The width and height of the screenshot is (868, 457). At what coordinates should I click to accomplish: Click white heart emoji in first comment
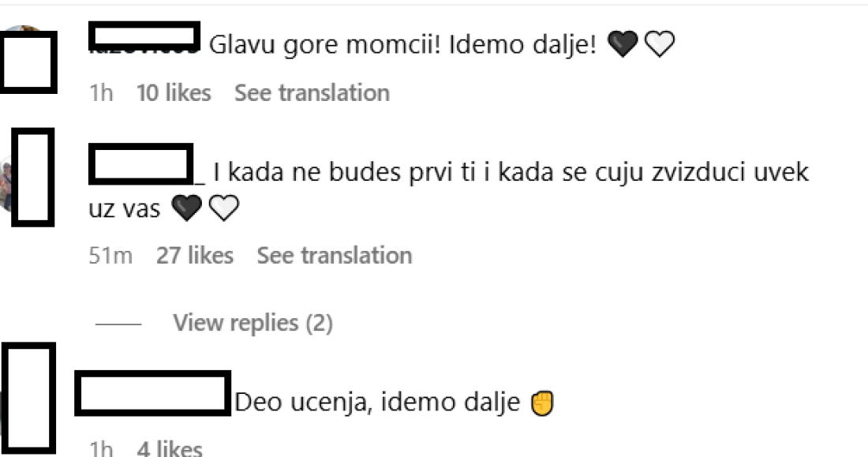tap(660, 46)
